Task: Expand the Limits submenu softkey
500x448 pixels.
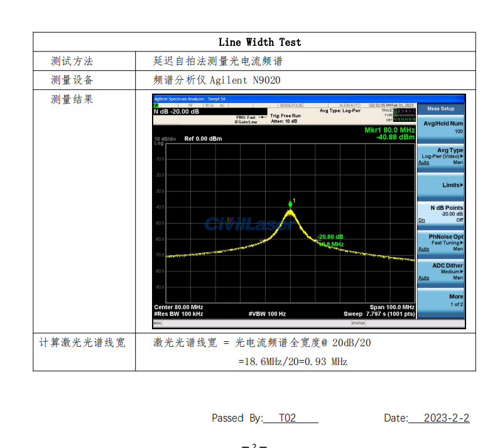Action: pos(441,185)
